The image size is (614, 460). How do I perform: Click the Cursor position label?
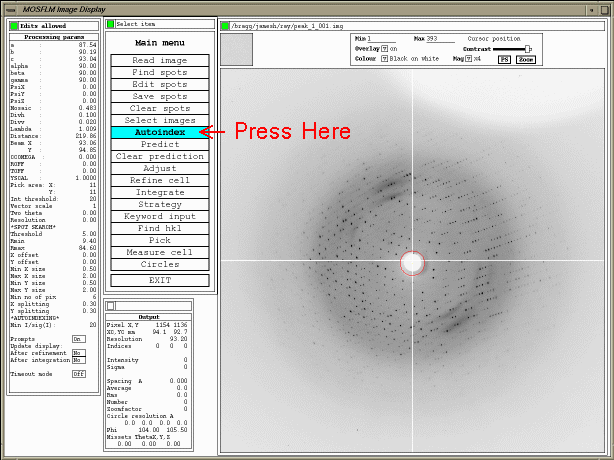click(494, 39)
